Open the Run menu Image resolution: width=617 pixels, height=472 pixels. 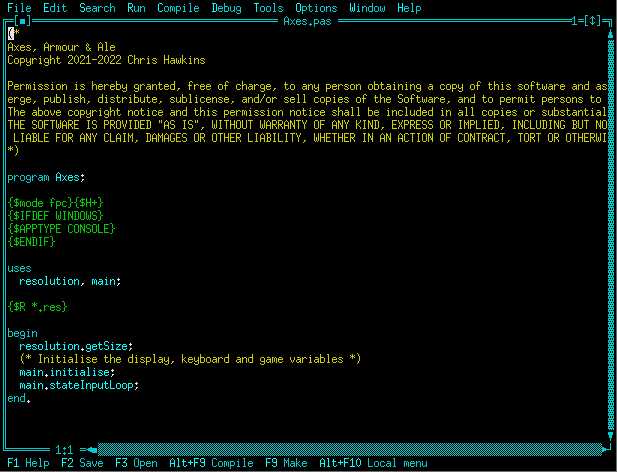(136, 8)
